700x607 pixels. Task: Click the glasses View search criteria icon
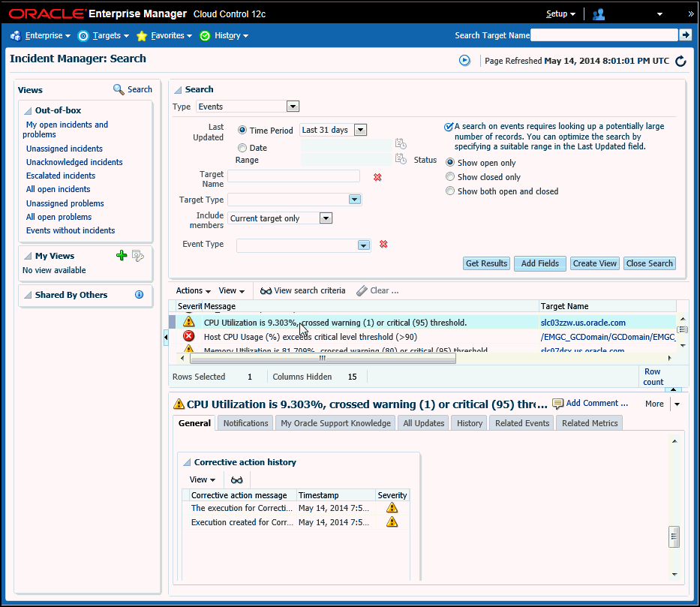coord(266,290)
